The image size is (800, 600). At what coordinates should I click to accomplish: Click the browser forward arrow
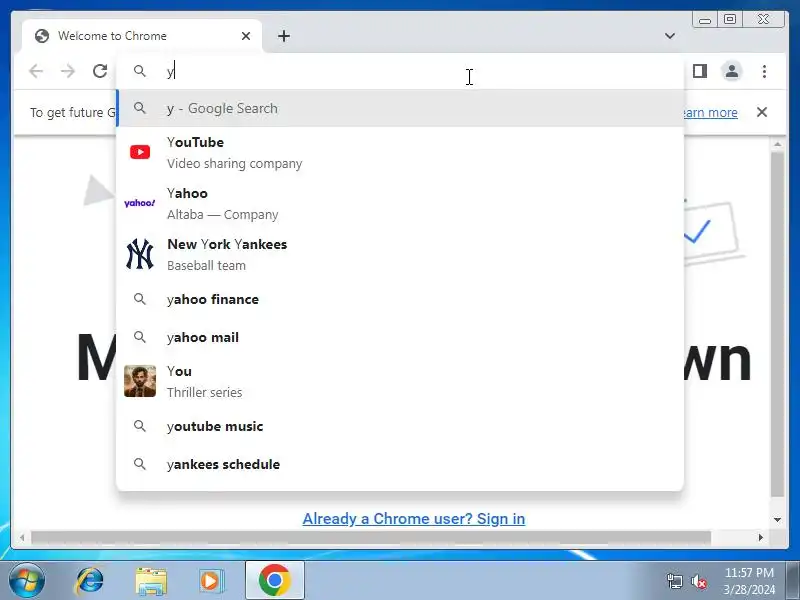pyautogui.click(x=67, y=71)
